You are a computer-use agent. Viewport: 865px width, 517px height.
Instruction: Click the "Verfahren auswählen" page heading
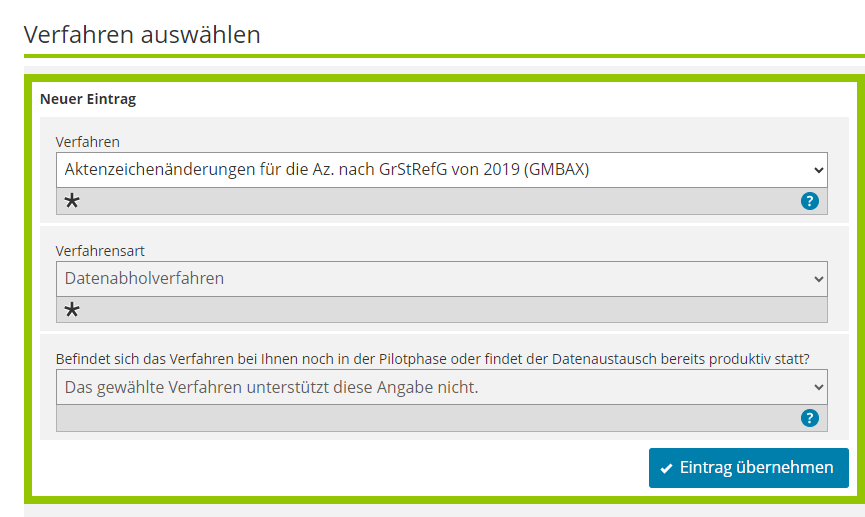pos(142,35)
